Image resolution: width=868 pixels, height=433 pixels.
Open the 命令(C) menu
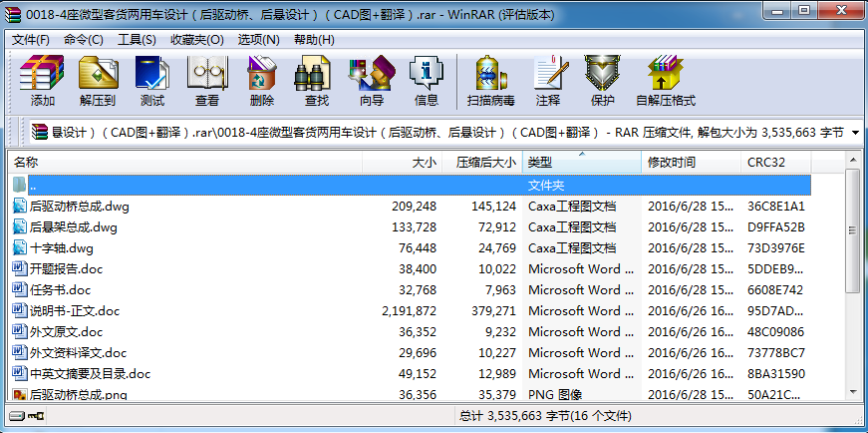click(84, 40)
